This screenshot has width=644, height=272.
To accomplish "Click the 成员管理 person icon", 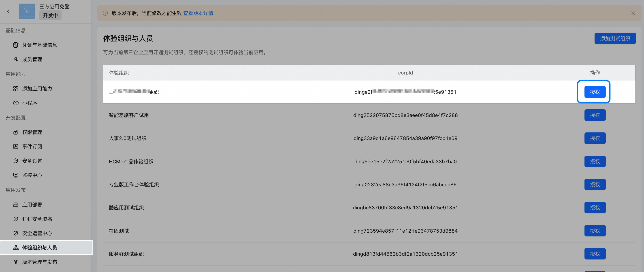I will click(x=16, y=59).
